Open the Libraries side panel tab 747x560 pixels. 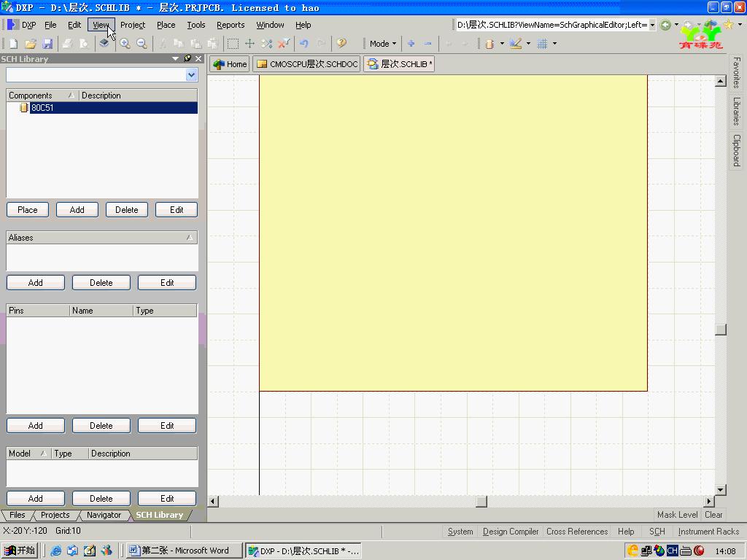pos(737,111)
